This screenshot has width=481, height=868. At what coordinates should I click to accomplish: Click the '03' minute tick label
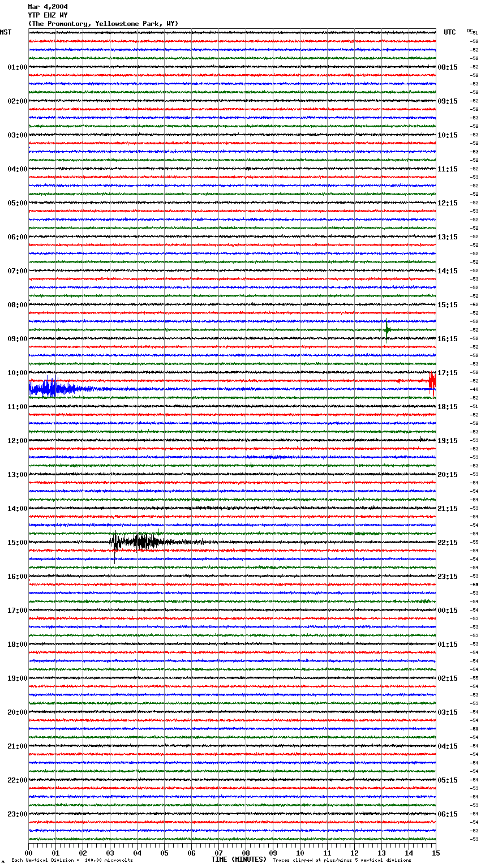(110, 853)
